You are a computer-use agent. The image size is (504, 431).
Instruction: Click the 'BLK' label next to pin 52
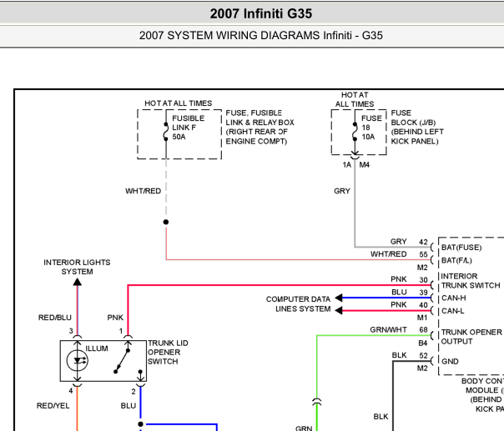[399, 355]
